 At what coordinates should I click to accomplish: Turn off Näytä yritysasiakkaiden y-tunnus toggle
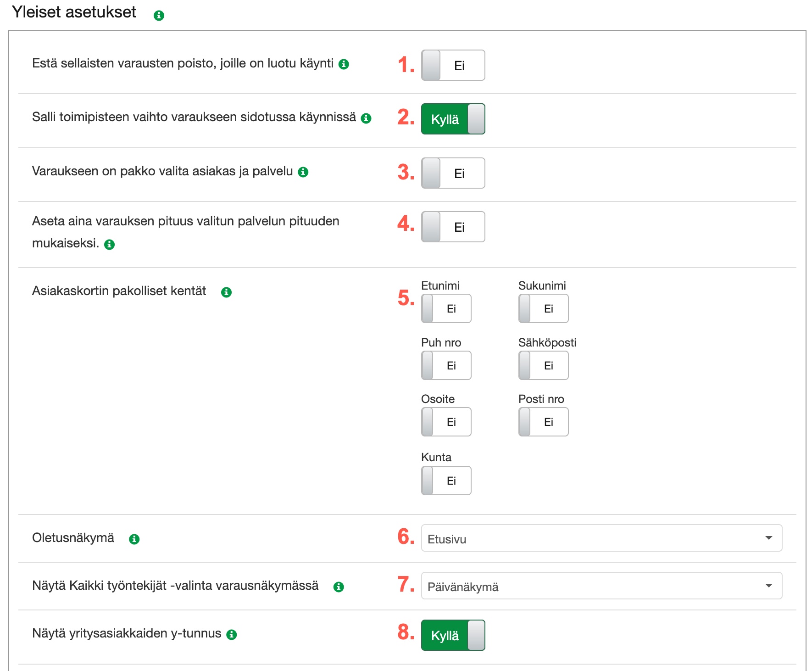(453, 635)
